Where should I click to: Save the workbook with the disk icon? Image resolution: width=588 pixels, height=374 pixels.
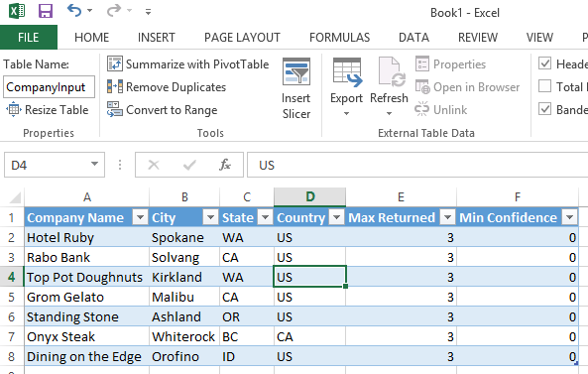click(x=46, y=11)
